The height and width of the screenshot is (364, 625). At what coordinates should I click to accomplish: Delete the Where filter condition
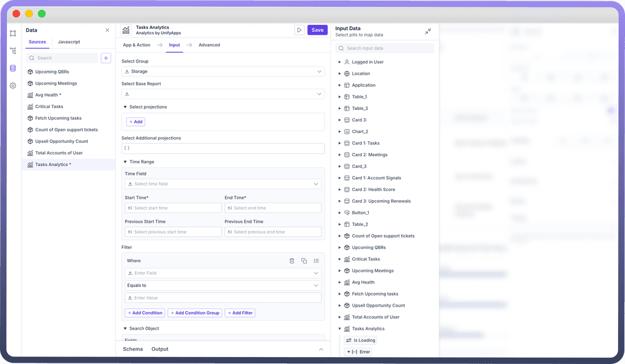292,261
